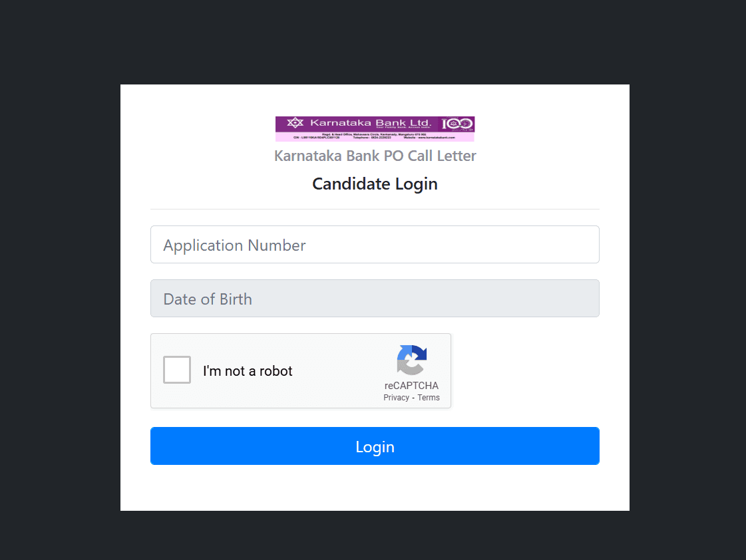Image resolution: width=746 pixels, height=560 pixels.
Task: Click the centenary 100 emblem in the logo
Action: coord(458,124)
